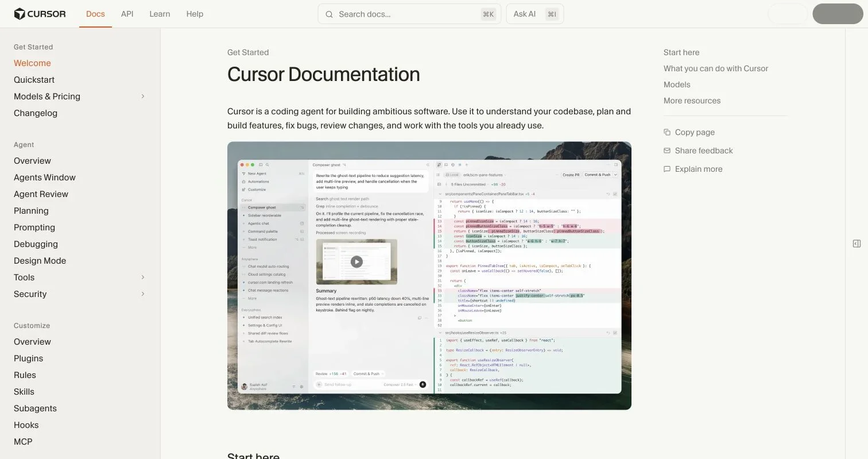Image resolution: width=868 pixels, height=459 pixels.
Task: Switch to the API tab
Action: [x=127, y=14]
